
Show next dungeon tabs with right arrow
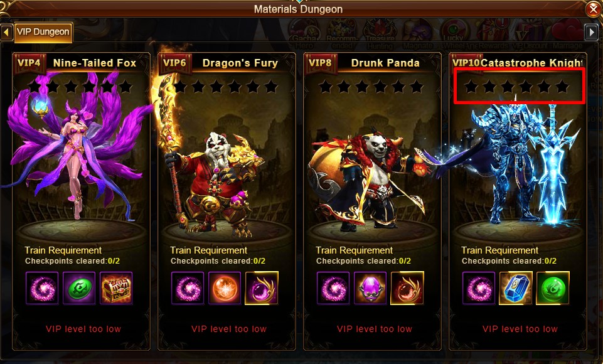pos(591,32)
